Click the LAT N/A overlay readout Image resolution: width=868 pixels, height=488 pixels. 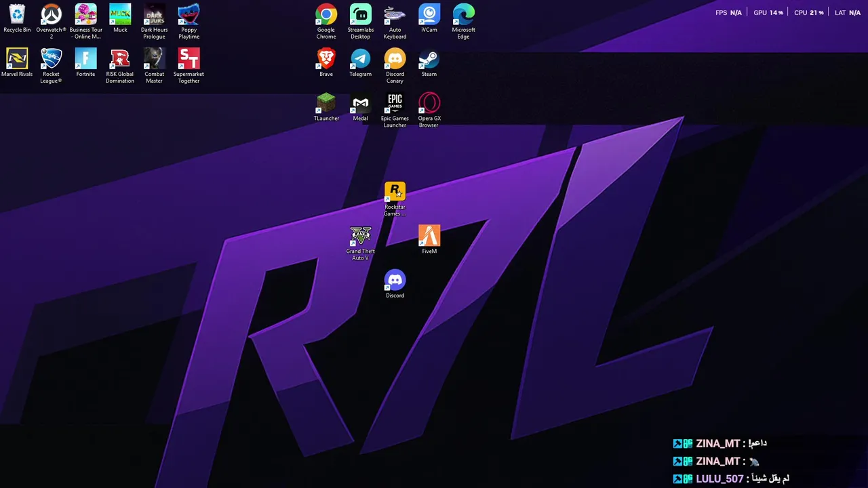pyautogui.click(x=848, y=13)
